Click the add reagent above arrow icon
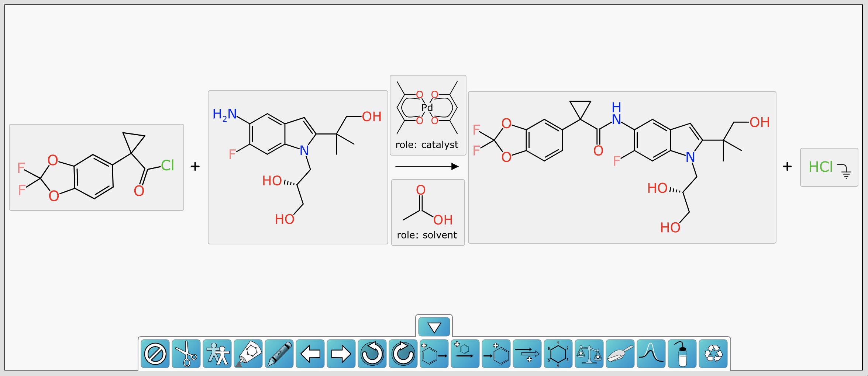The height and width of the screenshot is (376, 868). coord(465,354)
